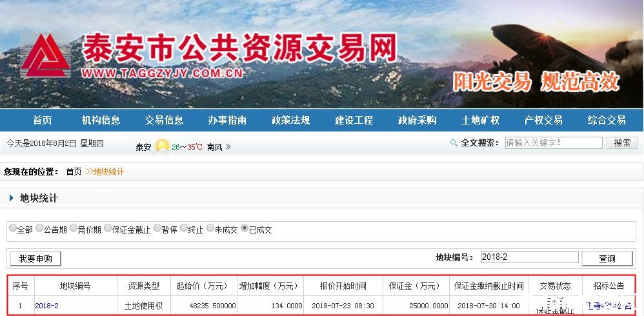The width and height of the screenshot is (644, 316).
Task: Select the 保证金截止 radio button
Action: pyautogui.click(x=108, y=228)
